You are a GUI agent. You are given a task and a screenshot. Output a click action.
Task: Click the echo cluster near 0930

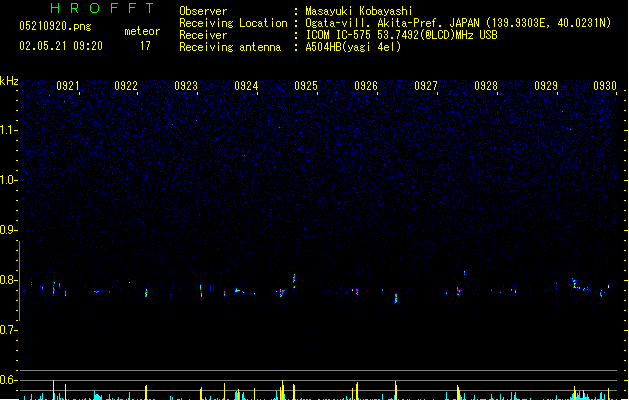[x=580, y=285]
